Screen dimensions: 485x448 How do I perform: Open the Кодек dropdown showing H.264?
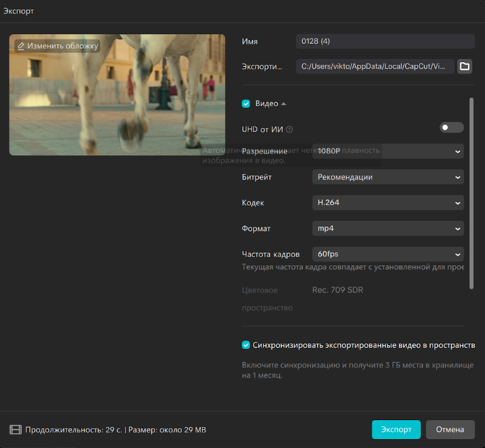pos(387,203)
